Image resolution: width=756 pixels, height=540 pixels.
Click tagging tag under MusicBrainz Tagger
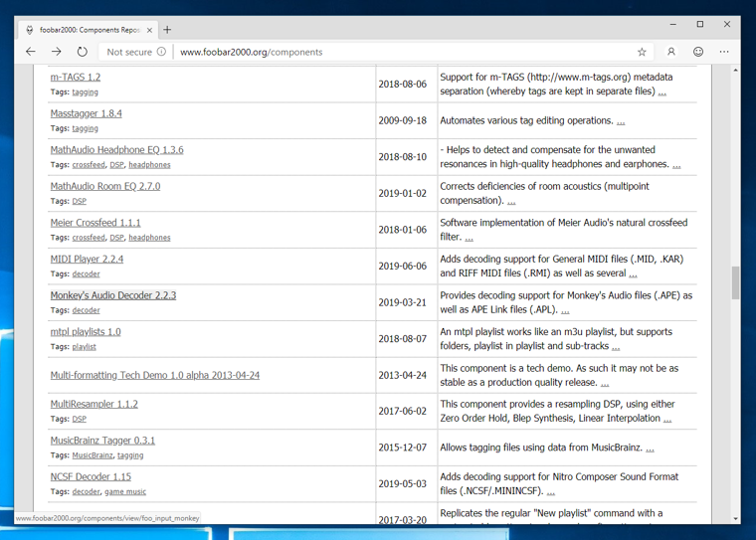[130, 455]
